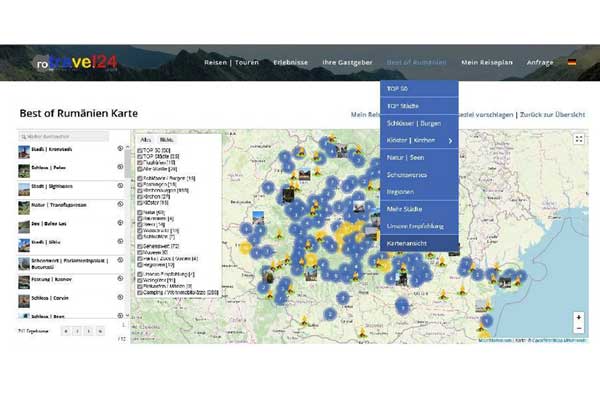Zoom in on the map

click(x=578, y=318)
